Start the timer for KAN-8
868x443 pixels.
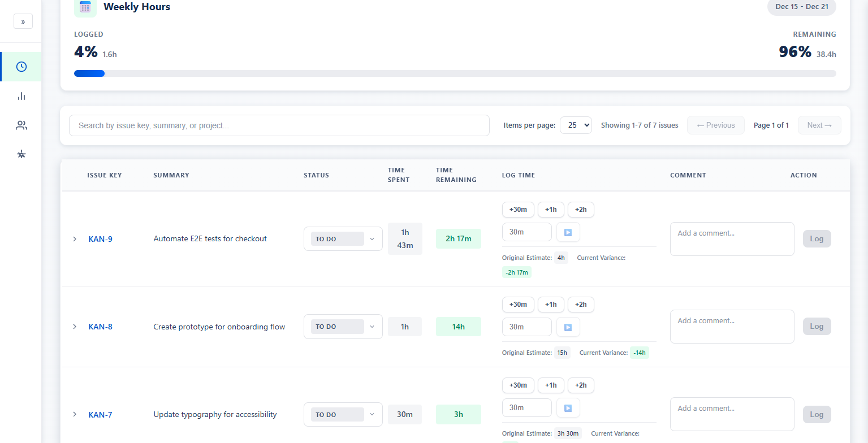click(x=568, y=327)
